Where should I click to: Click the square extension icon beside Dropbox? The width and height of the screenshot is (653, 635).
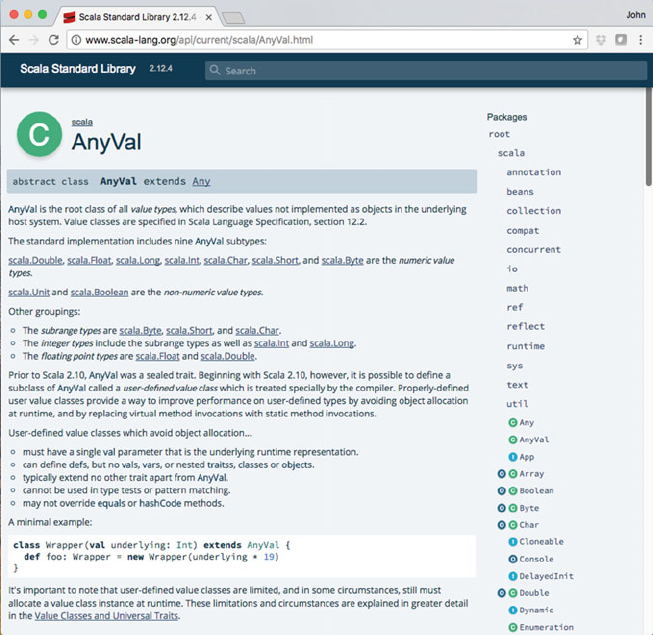(x=621, y=40)
